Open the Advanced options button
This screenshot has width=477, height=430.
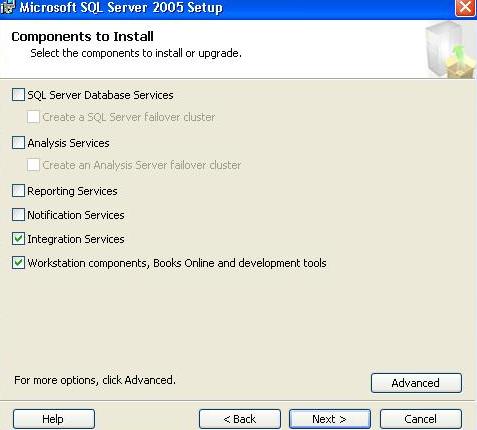[416, 383]
